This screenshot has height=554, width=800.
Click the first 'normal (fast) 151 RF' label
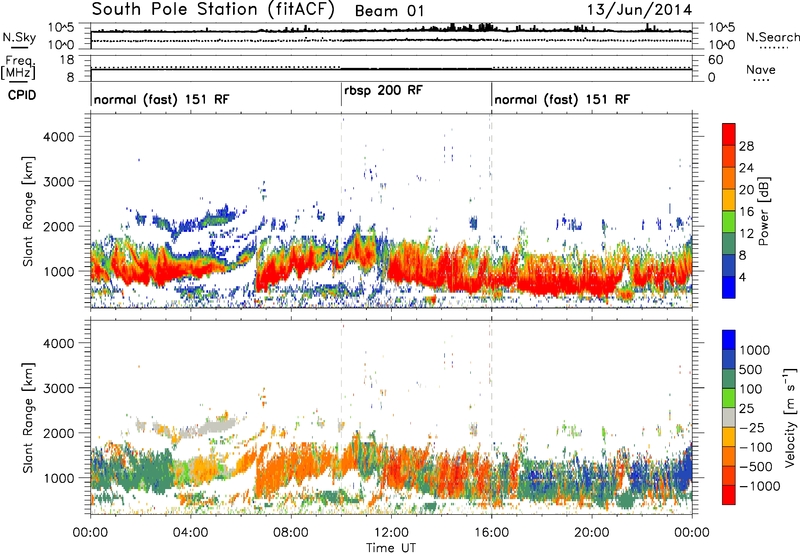pos(161,99)
